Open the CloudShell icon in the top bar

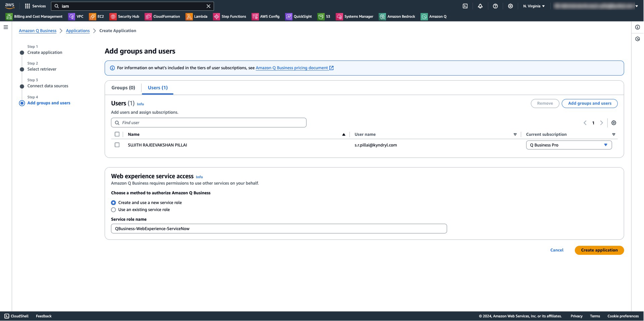(x=465, y=6)
